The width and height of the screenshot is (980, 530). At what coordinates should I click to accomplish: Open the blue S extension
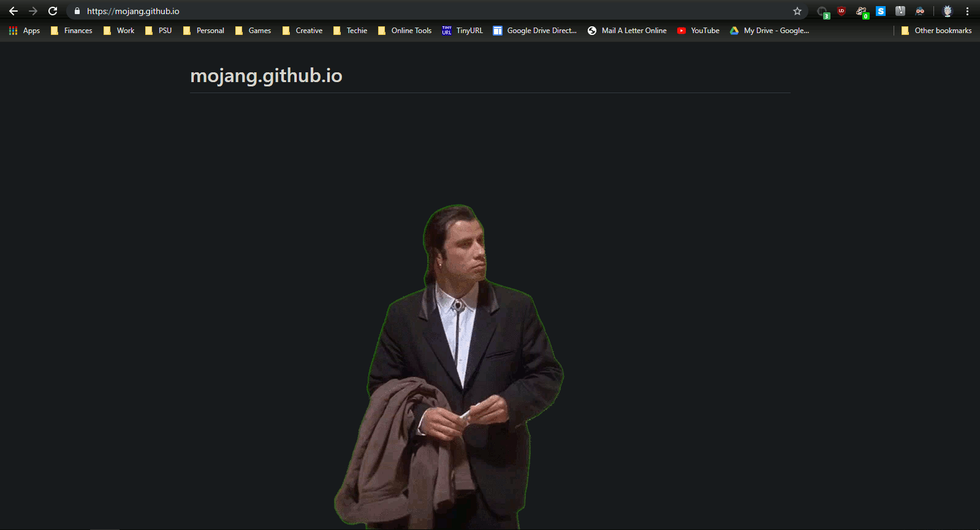tap(881, 11)
